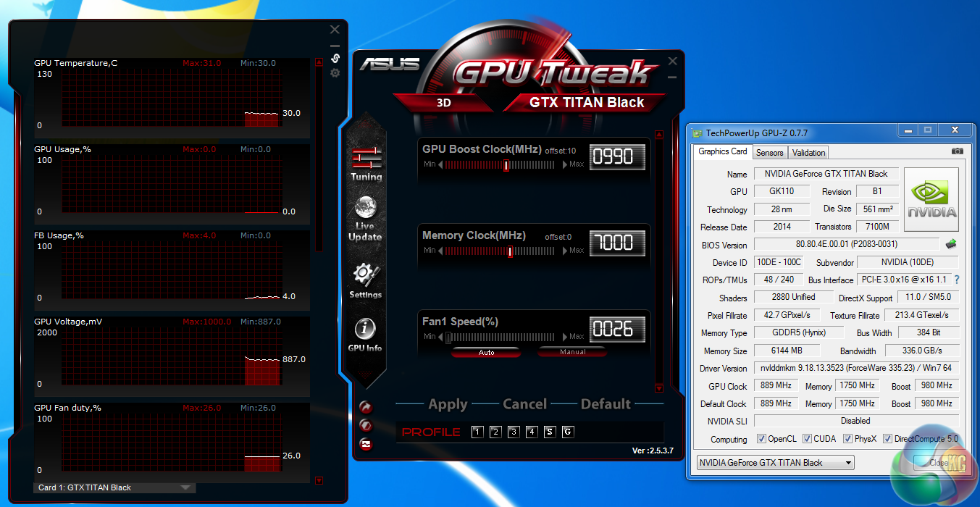Click the Apply button
The width and height of the screenshot is (980, 507).
(448, 404)
